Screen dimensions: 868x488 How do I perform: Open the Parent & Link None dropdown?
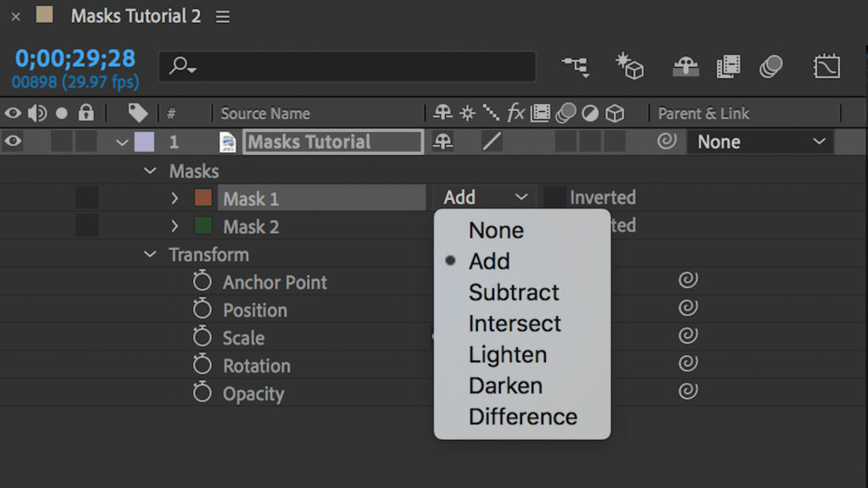pos(759,141)
